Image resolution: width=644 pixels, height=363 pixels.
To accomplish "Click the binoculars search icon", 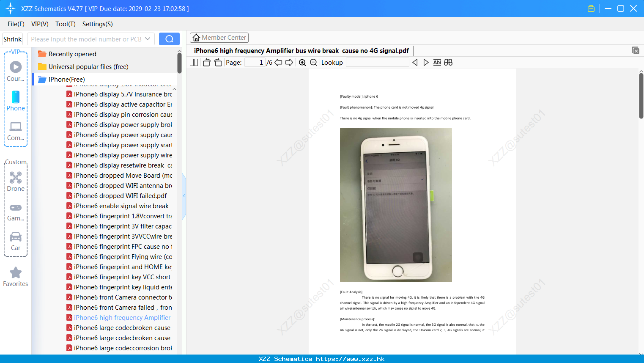I will click(448, 63).
